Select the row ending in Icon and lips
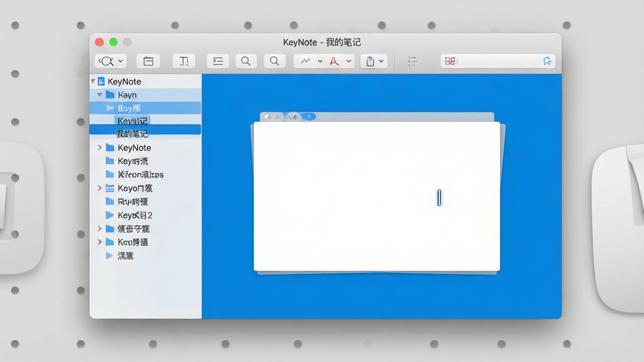 (x=146, y=175)
